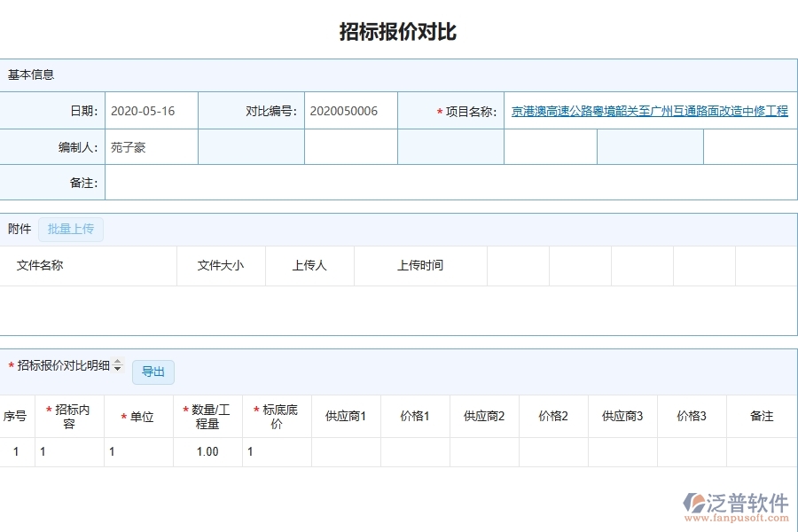This screenshot has width=798, height=532.
Task: Click the 文件名称 attachment header
Action: [39, 265]
